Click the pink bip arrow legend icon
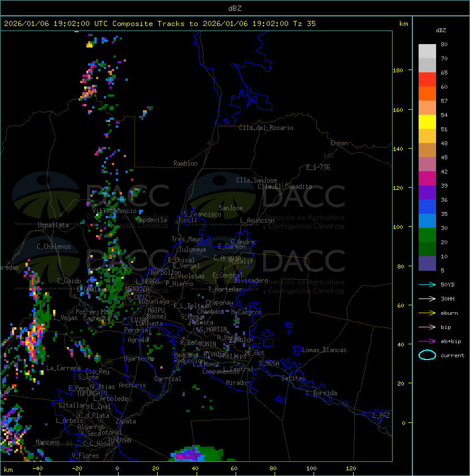This screenshot has width=470, height=476. (427, 327)
